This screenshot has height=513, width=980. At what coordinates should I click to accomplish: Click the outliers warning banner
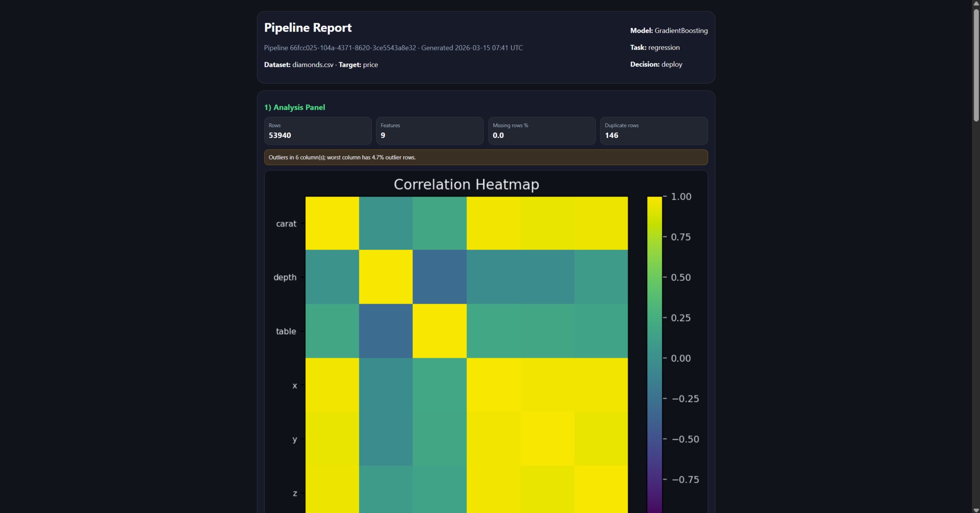click(486, 157)
